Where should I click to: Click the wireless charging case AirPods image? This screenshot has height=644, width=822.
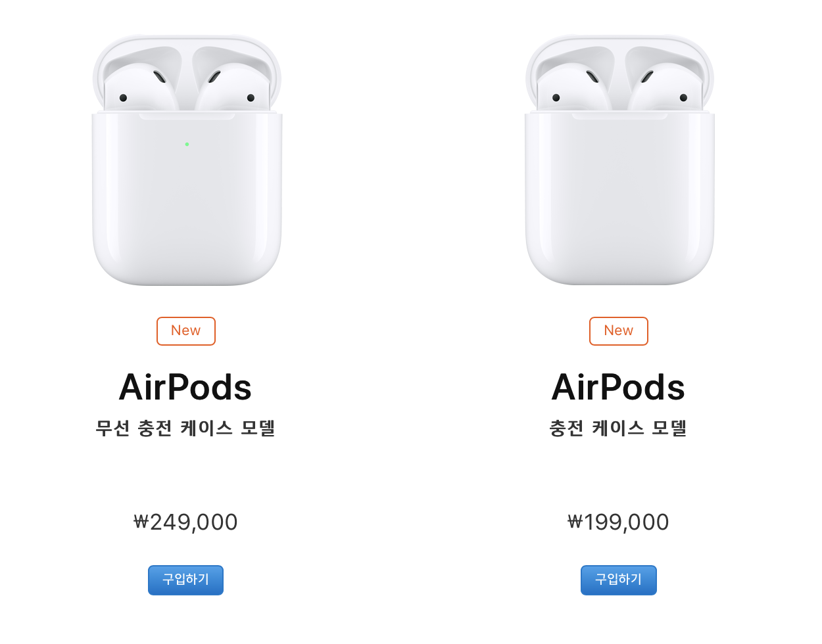coord(187,197)
